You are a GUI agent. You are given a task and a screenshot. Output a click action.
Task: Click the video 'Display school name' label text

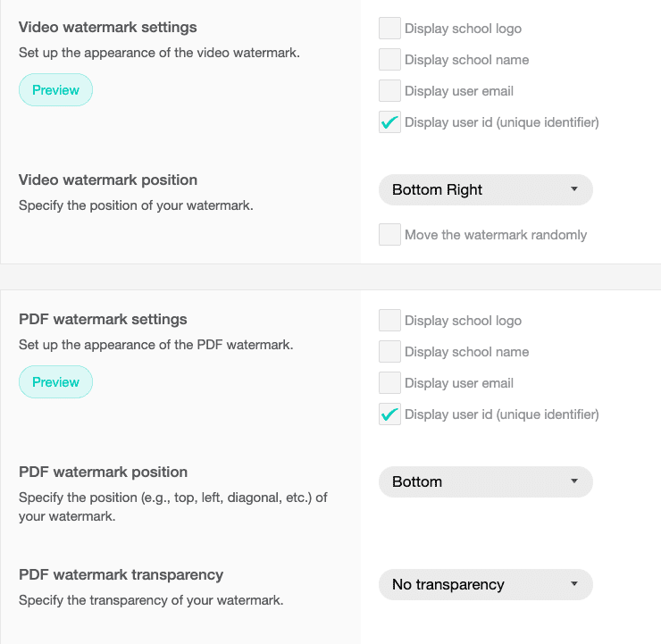pos(466,60)
